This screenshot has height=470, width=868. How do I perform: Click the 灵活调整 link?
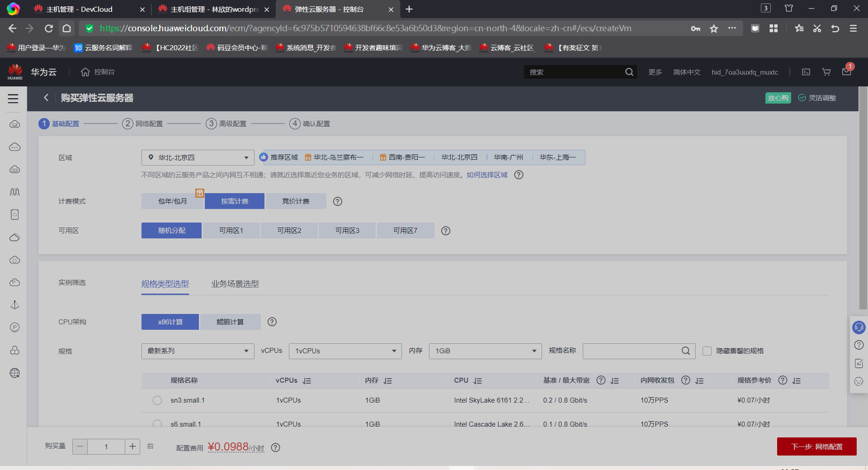click(x=817, y=98)
